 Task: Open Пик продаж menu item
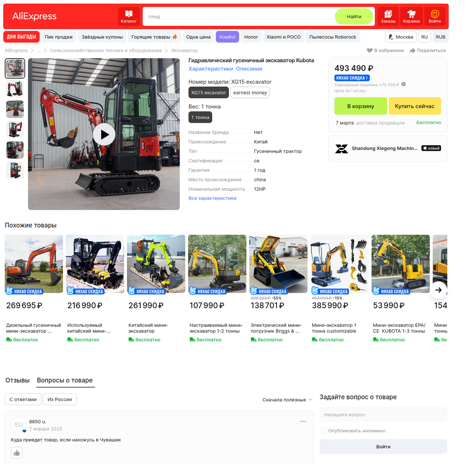59,37
